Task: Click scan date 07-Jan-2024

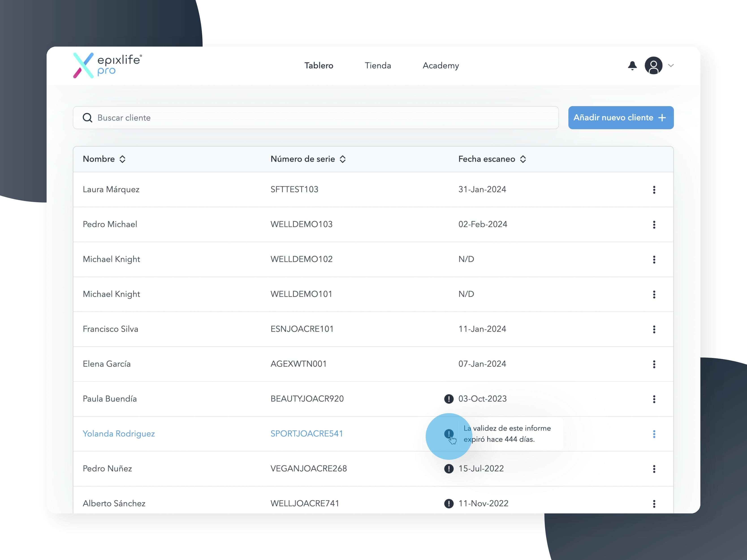Action: (482, 364)
